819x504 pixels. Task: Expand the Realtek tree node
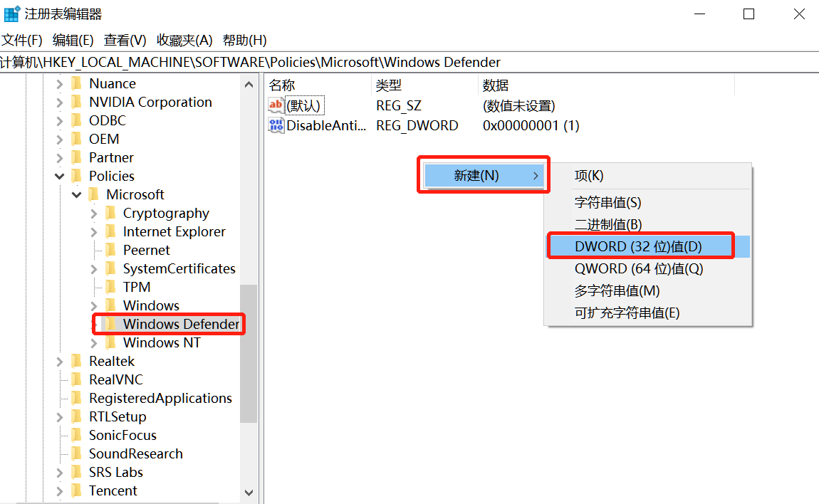(x=58, y=361)
